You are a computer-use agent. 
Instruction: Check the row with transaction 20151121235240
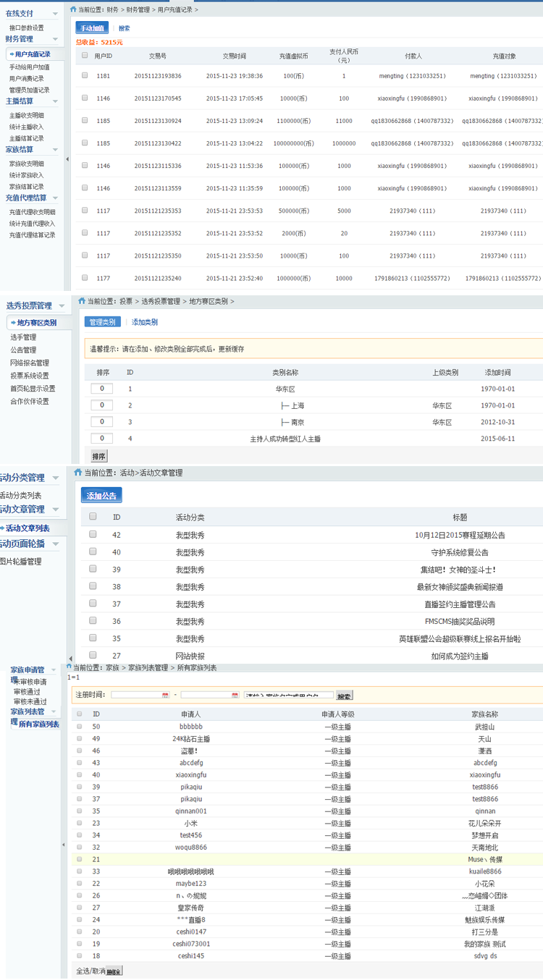[85, 277]
